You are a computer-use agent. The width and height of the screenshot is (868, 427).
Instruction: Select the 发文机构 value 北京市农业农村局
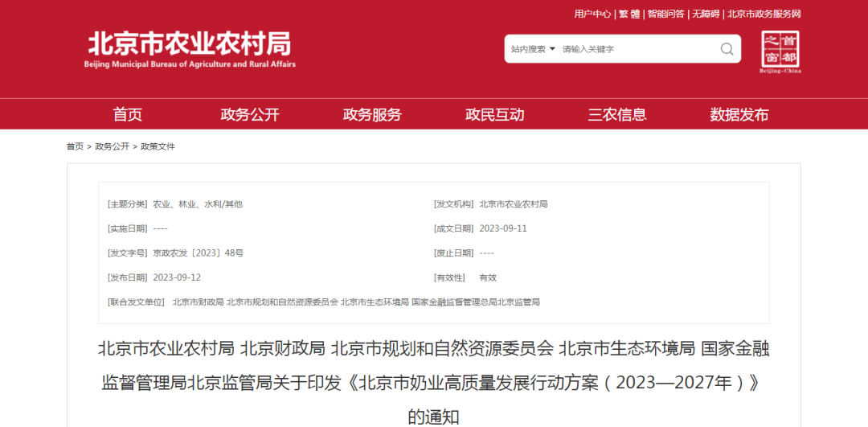click(x=513, y=203)
